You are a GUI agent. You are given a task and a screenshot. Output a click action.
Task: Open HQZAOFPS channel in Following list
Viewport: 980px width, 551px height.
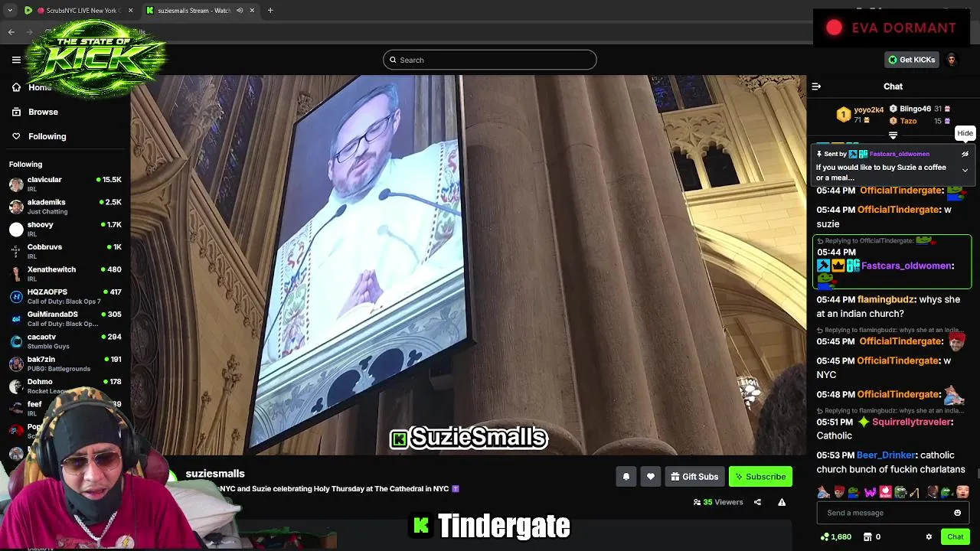pyautogui.click(x=65, y=296)
